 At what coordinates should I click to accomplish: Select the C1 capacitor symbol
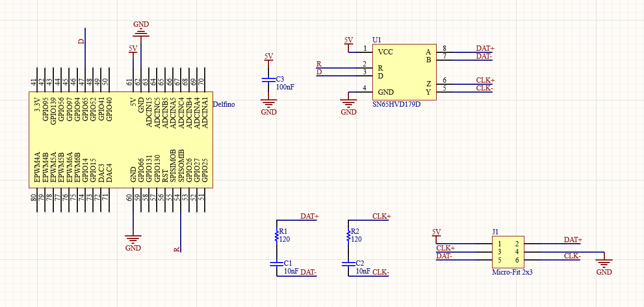277,264
